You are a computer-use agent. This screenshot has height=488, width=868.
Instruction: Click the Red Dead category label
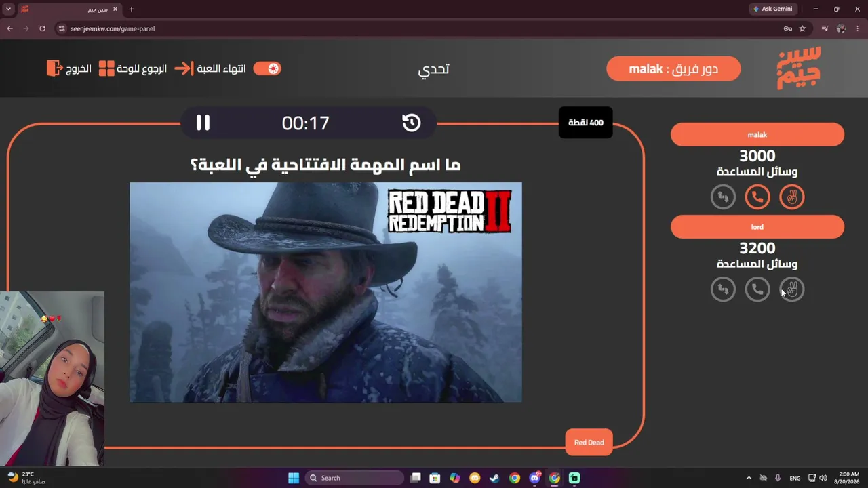[589, 443]
